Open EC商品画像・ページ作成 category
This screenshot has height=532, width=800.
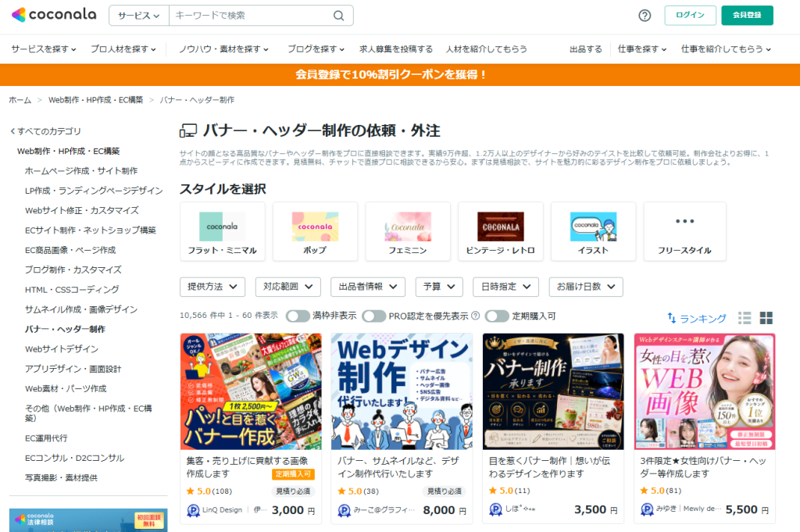click(x=70, y=250)
